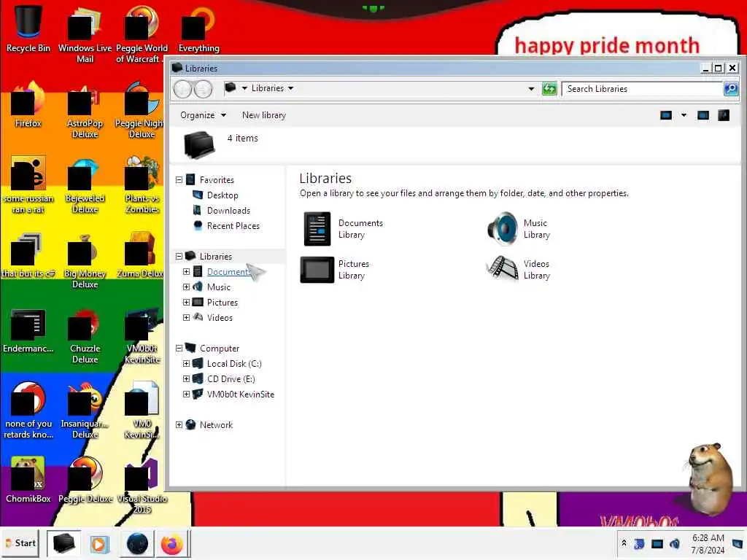The image size is (747, 560).
Task: Expand the Network tree node
Action: pyautogui.click(x=179, y=425)
